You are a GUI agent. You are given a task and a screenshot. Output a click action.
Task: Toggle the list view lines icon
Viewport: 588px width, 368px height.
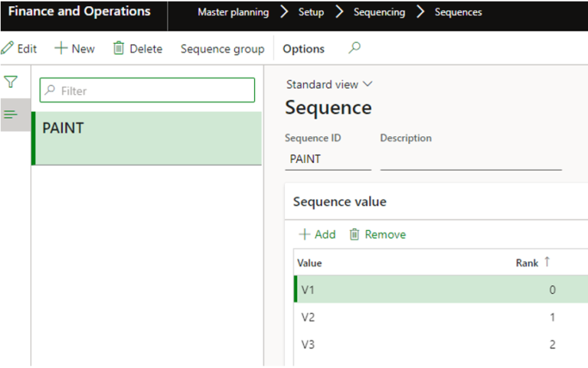[11, 115]
